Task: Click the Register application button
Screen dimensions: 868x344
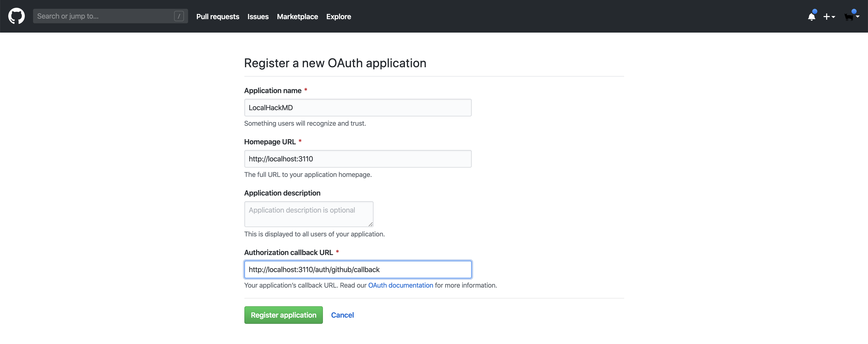Action: click(x=283, y=315)
